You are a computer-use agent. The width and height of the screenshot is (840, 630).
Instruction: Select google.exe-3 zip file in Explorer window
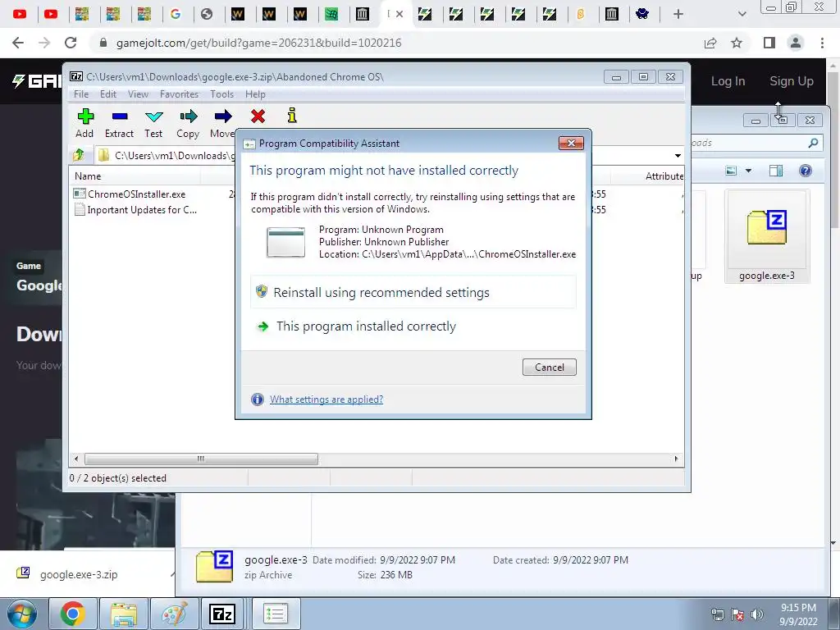coord(767,237)
